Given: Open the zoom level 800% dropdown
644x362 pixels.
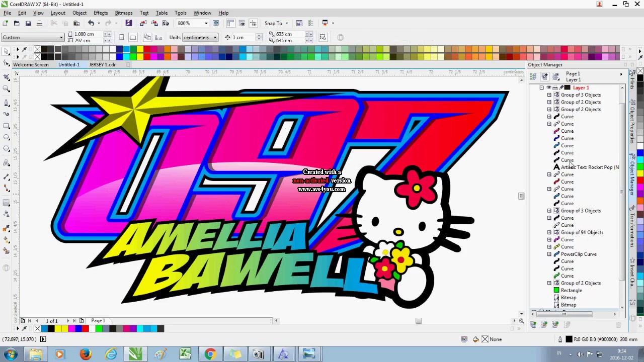Looking at the screenshot, I should (206, 23).
